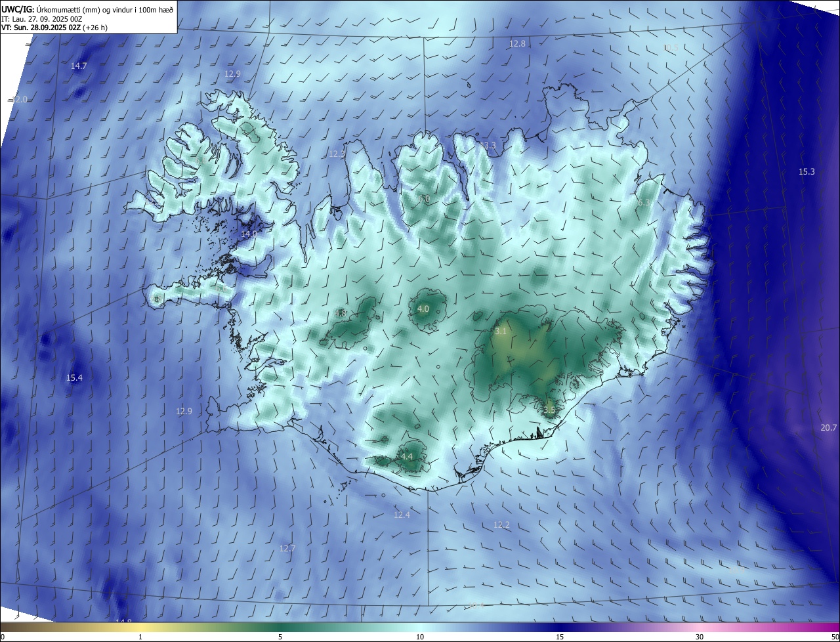The height and width of the screenshot is (642, 840).
Task: Click the 6.0 value label
Action: [x=424, y=198]
